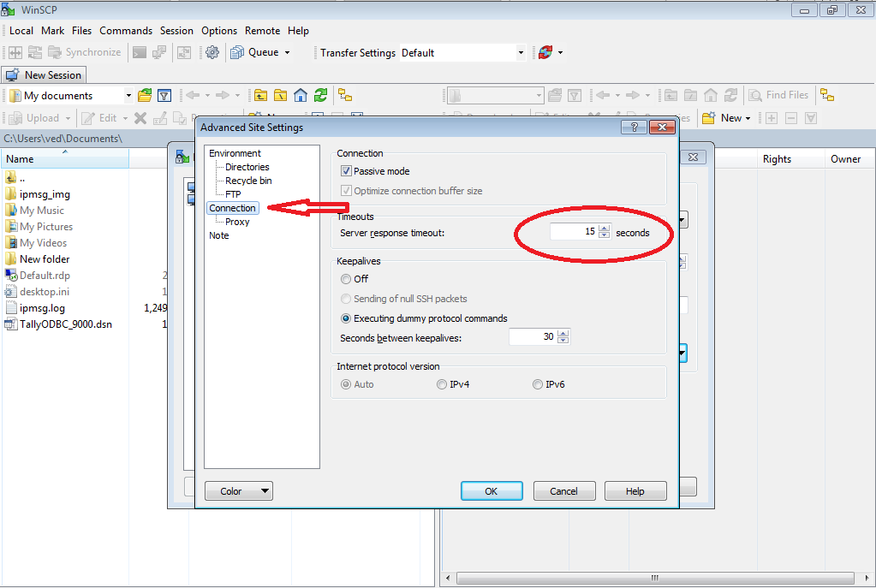Screen dimensions: 876x588
Task: Expand the Queue dropdown arrow
Action: tap(287, 52)
